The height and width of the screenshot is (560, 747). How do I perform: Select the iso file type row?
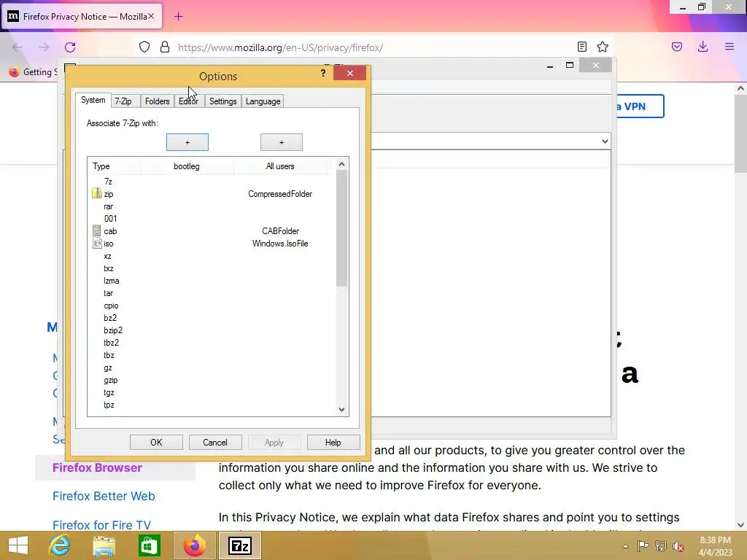point(212,244)
